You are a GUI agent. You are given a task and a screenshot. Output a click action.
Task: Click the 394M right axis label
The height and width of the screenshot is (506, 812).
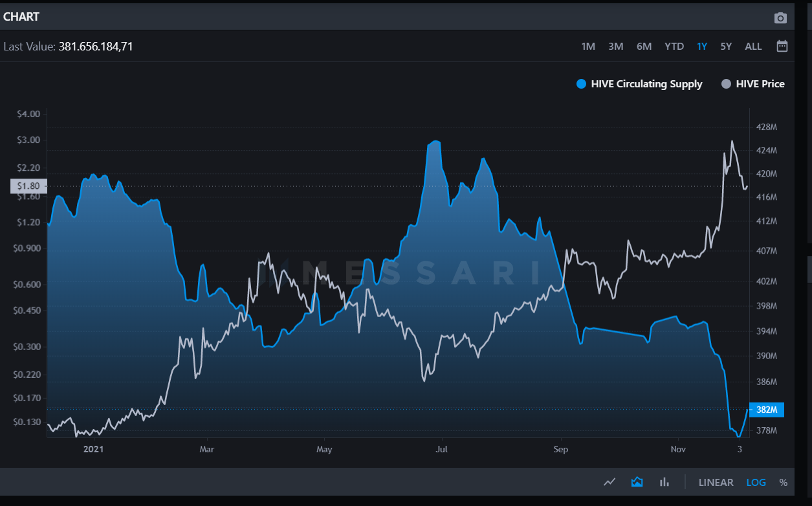[766, 331]
